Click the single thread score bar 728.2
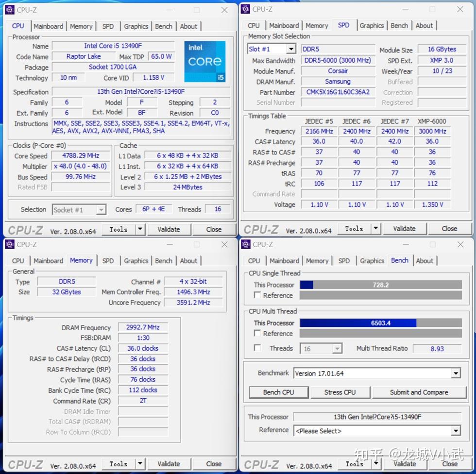 381,285
